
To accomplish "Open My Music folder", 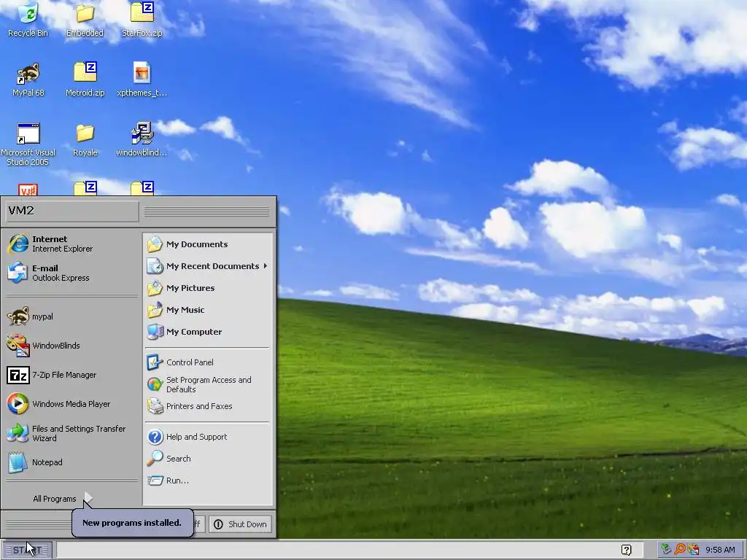I will pyautogui.click(x=208, y=310).
